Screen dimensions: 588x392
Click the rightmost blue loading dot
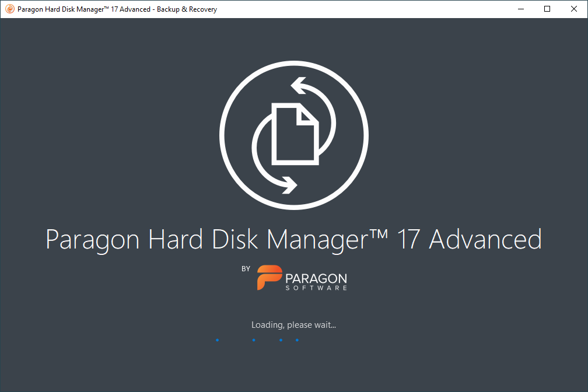[x=297, y=340]
